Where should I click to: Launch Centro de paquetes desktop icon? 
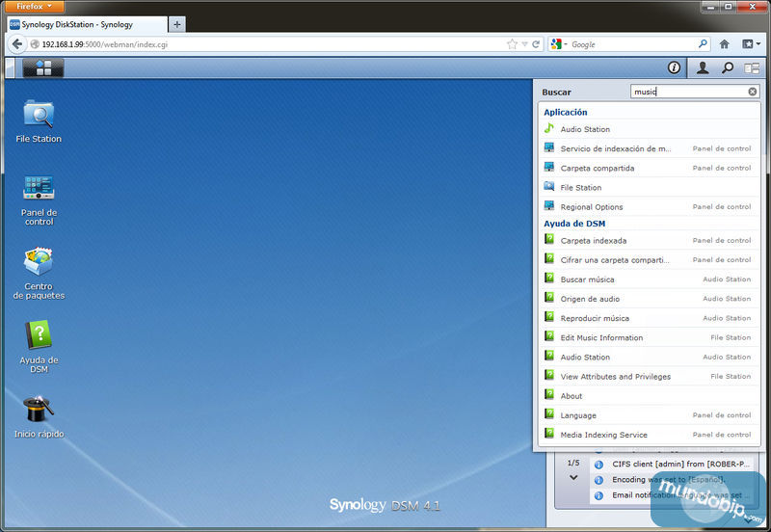click(39, 274)
